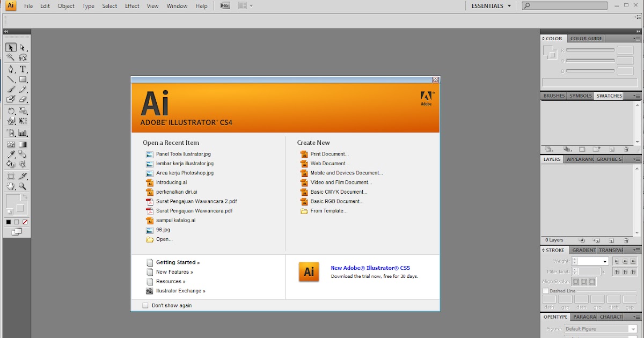
Task: Select the Column Graph tool
Action: [23, 133]
